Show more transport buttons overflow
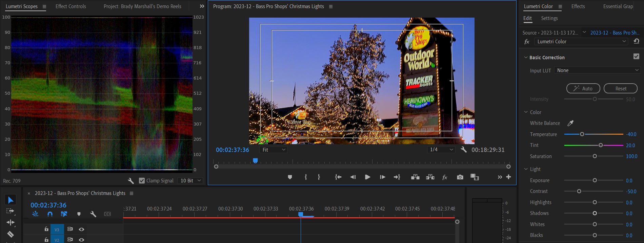The width and height of the screenshot is (644, 243). point(500,177)
